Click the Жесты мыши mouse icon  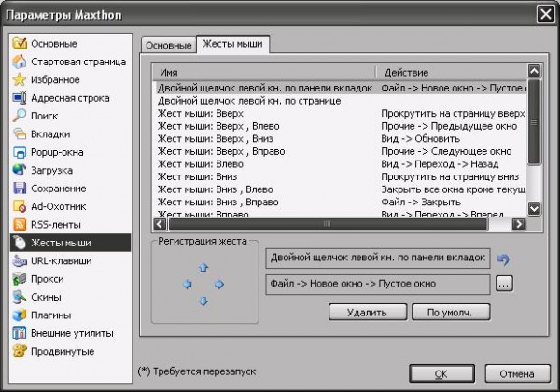(20, 243)
